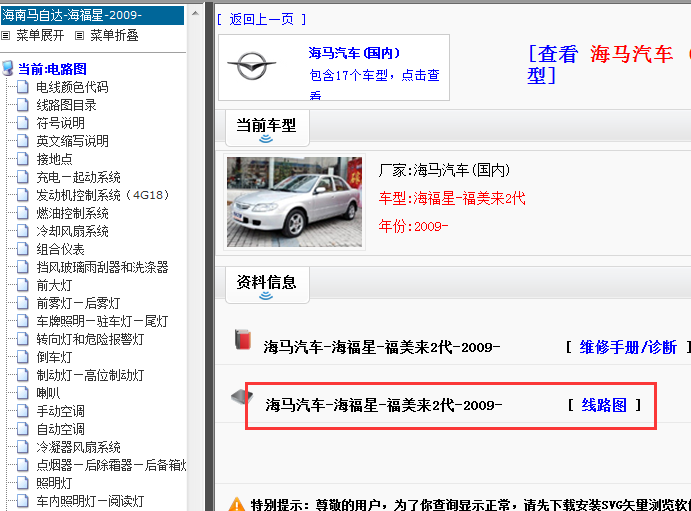Select the 当前:电路图 root node
691x511 pixels.
tap(52, 69)
